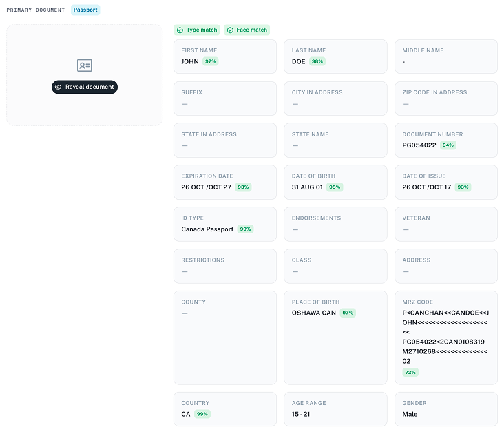Click the Face match badge
The height and width of the screenshot is (436, 504).
[x=247, y=30]
